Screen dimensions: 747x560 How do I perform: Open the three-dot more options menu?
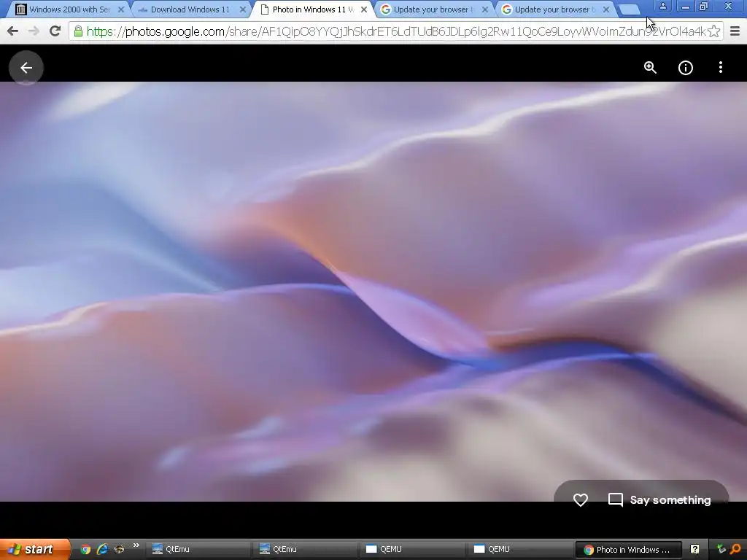[x=721, y=68]
